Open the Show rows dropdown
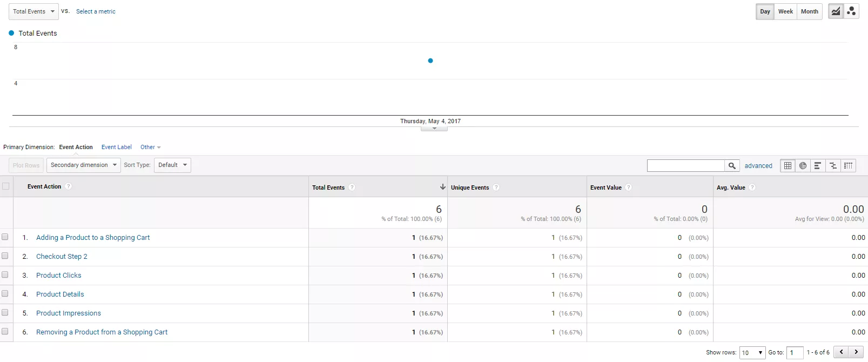The image size is (868, 362). click(752, 353)
